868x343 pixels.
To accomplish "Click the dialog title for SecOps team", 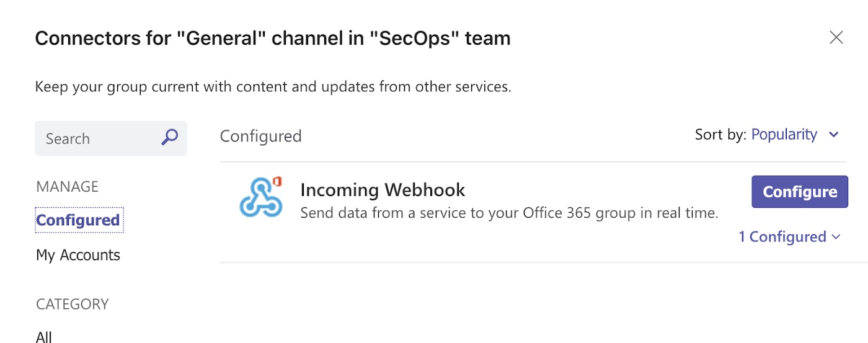I will [273, 38].
